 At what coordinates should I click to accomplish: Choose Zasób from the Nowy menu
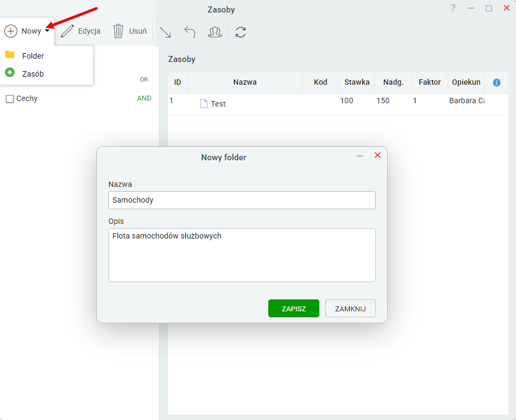[47, 73]
